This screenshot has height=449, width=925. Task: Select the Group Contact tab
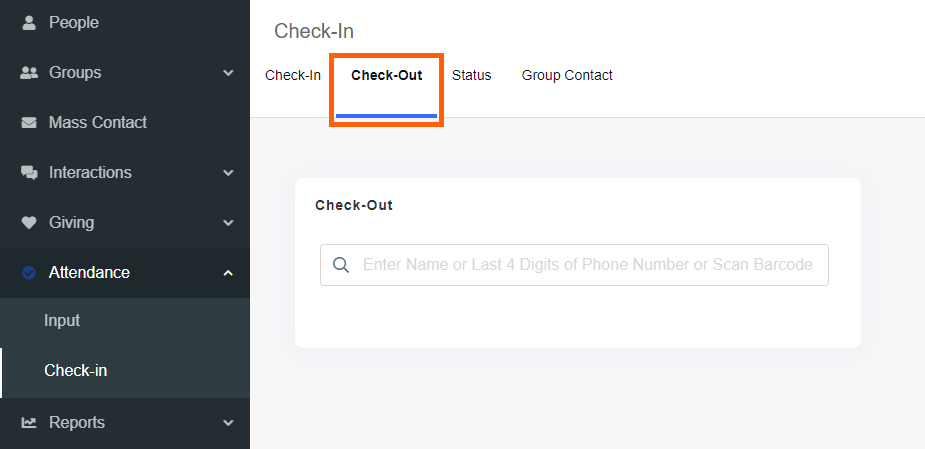click(567, 75)
